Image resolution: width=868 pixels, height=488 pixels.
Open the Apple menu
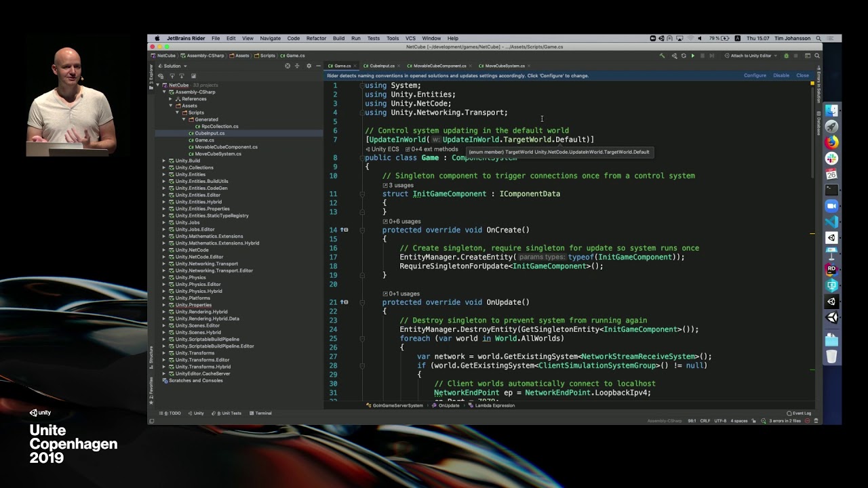coord(157,39)
